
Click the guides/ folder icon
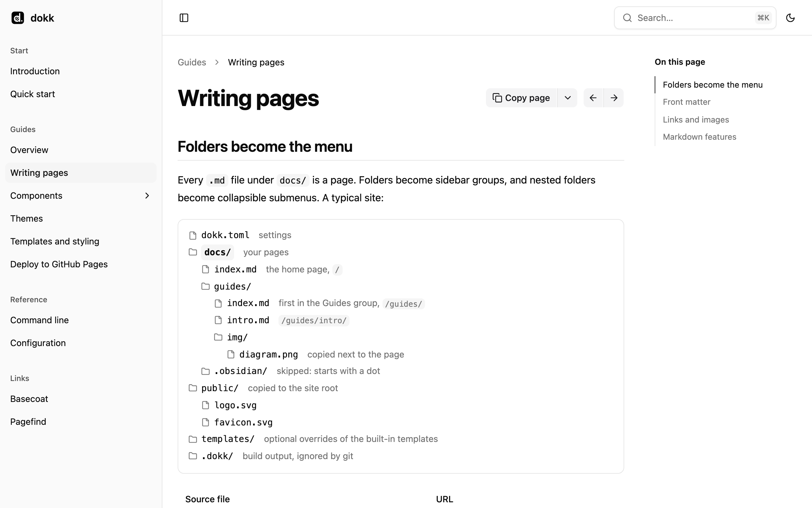click(205, 286)
